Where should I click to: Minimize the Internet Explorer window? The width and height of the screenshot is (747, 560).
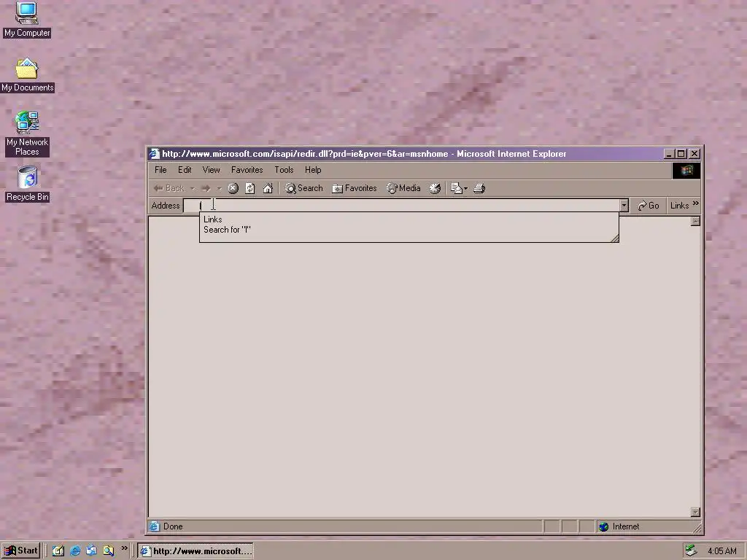(669, 154)
